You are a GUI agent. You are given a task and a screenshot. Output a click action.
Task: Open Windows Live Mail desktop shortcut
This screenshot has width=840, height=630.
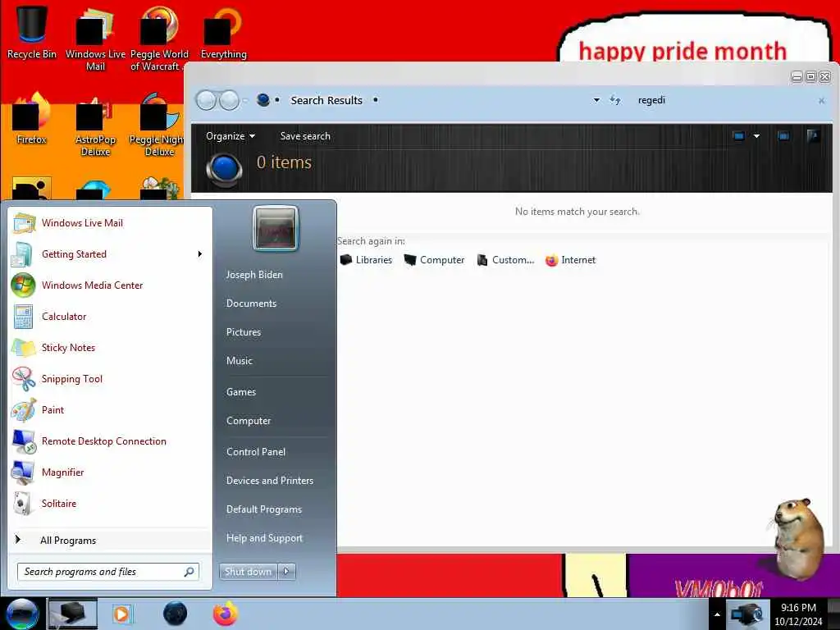[x=95, y=39]
